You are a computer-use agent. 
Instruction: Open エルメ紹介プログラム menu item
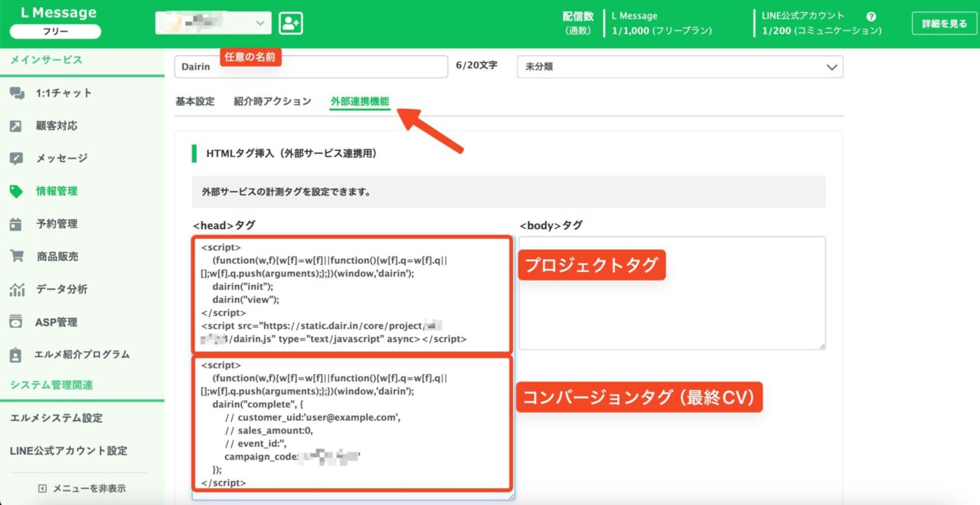pyautogui.click(x=82, y=355)
